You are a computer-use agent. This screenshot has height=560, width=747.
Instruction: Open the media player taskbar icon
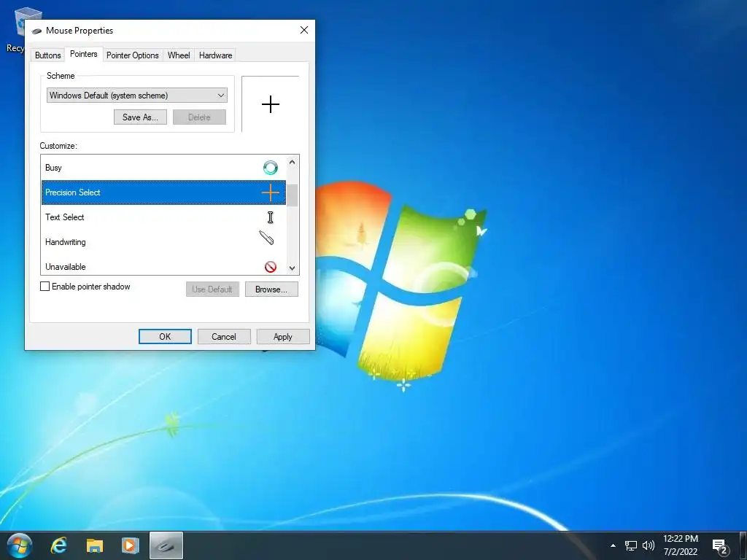click(130, 545)
